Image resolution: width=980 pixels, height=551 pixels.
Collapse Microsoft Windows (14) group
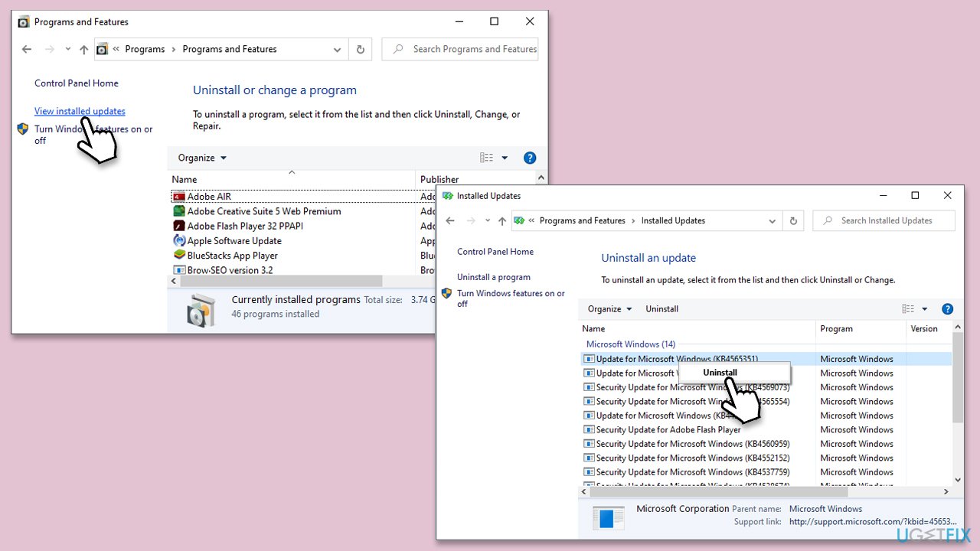[631, 344]
